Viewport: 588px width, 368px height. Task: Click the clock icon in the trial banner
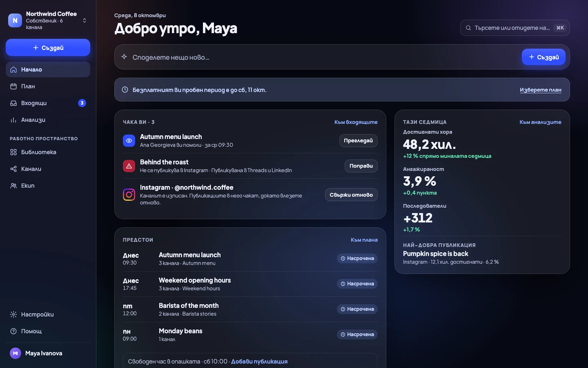point(125,90)
